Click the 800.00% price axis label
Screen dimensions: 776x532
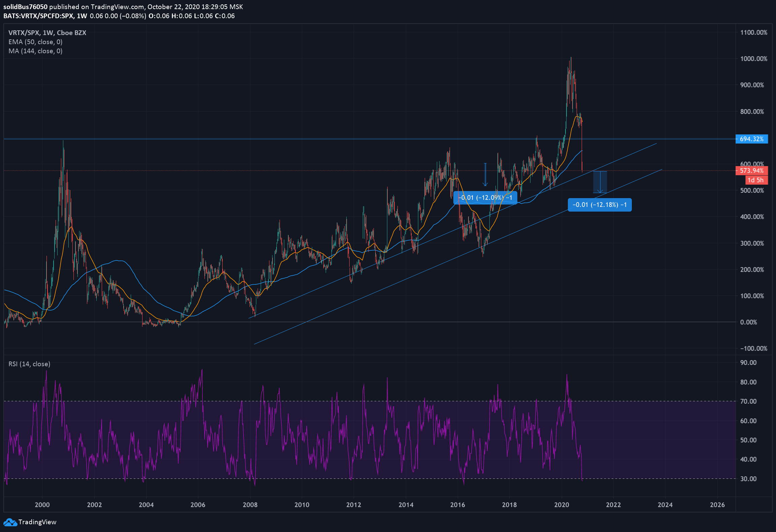(x=752, y=112)
